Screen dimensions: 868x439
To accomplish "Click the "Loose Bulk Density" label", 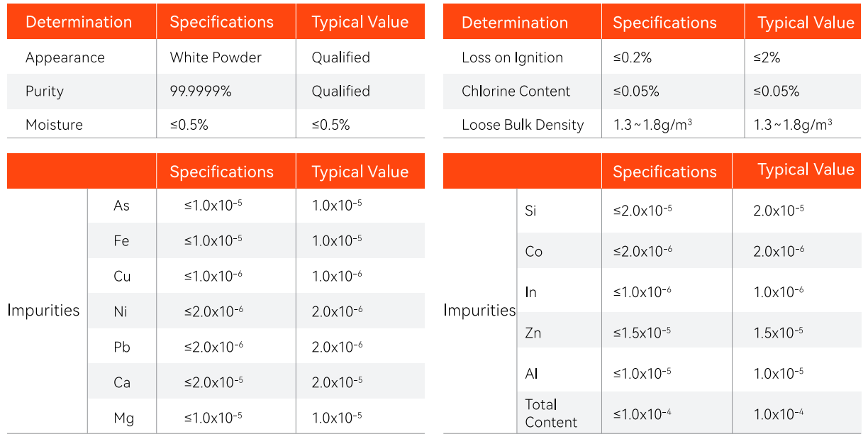I will [522, 125].
